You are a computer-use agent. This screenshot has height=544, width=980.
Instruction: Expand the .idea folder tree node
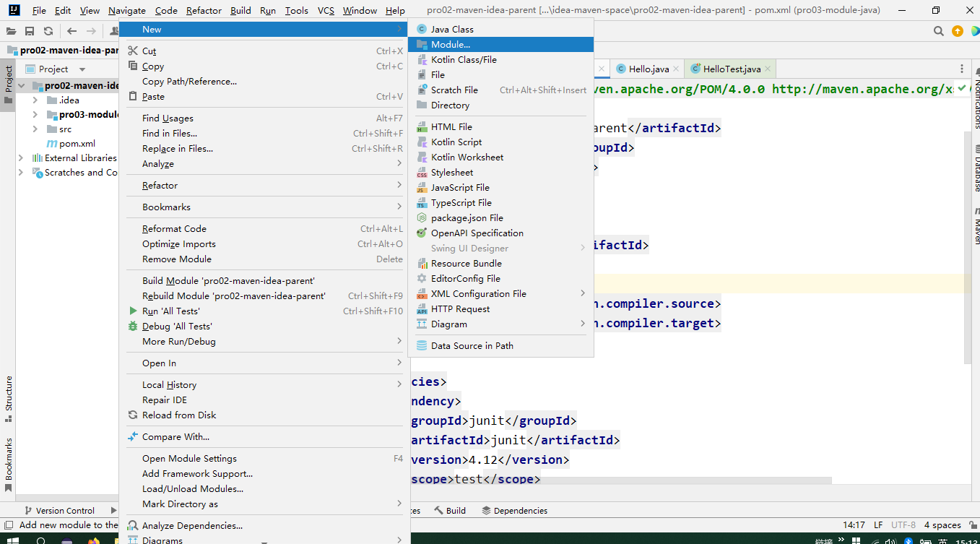coord(35,100)
